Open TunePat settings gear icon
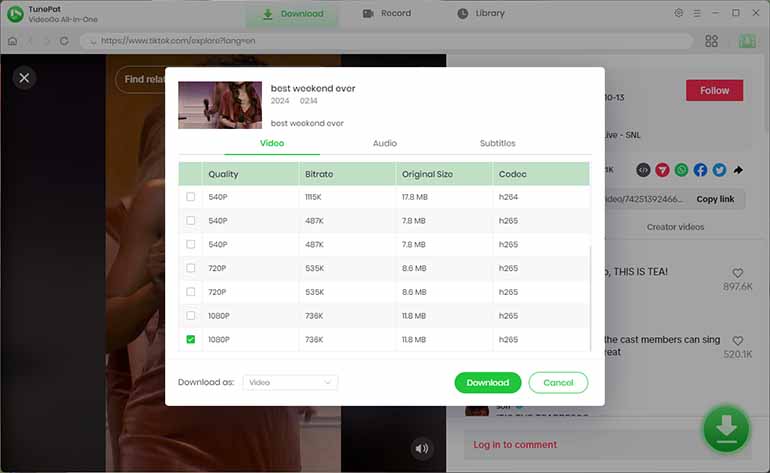The height and width of the screenshot is (473, 770). tap(679, 13)
